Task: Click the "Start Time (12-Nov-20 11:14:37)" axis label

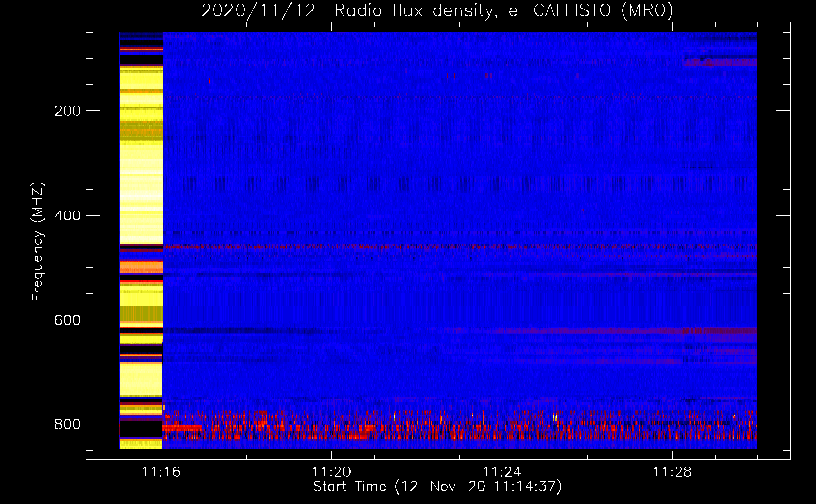Action: (x=437, y=487)
